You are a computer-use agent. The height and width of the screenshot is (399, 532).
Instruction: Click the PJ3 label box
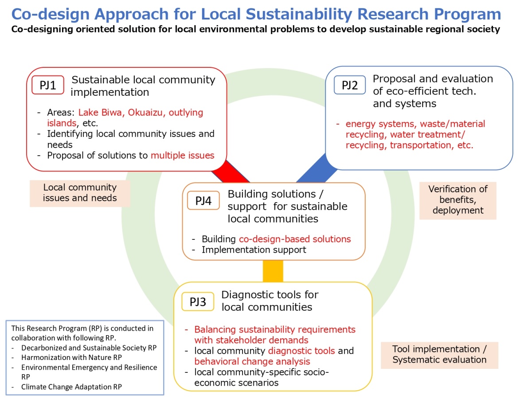click(198, 302)
